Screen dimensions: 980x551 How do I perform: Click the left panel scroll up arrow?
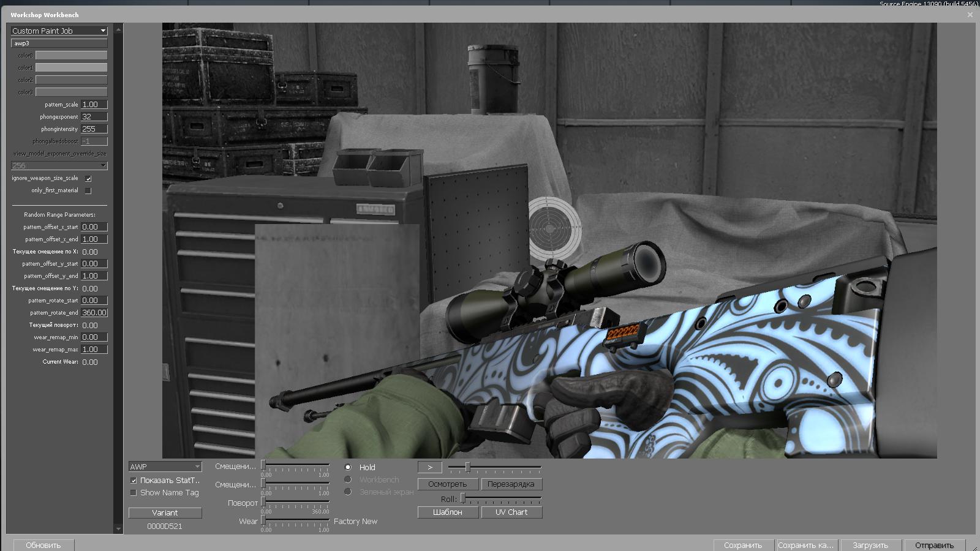[x=118, y=29]
